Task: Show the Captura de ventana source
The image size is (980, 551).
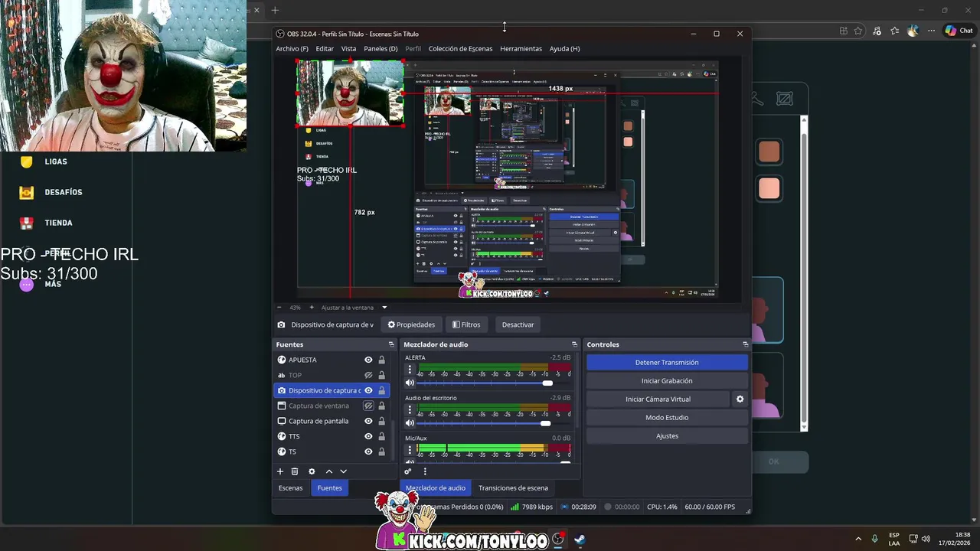Action: click(x=368, y=406)
